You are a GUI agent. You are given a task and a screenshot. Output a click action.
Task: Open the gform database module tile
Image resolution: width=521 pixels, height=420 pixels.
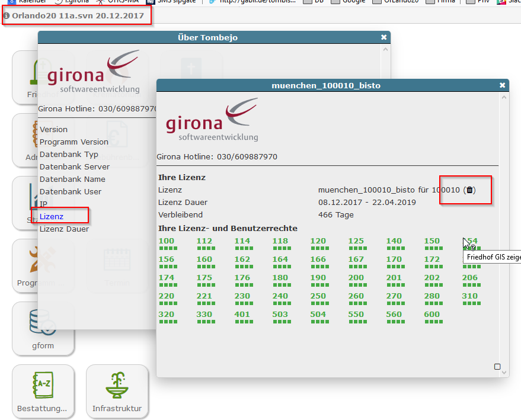[43, 328]
